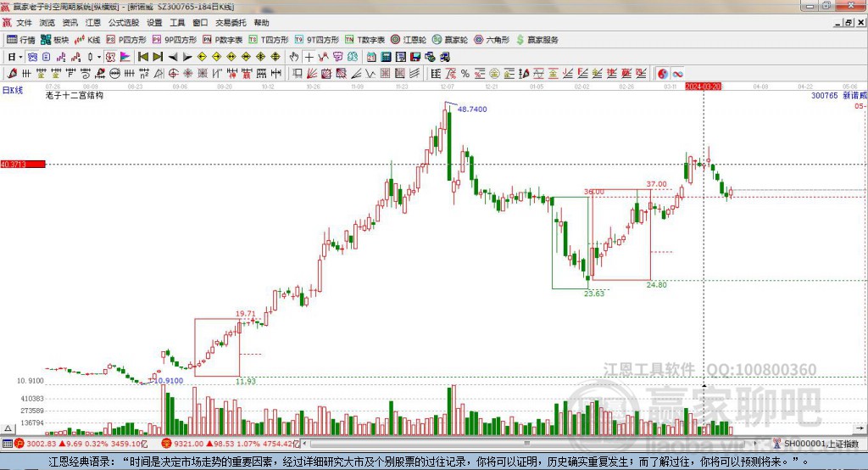Viewport: 868px width, 470px height.
Task: Open the 赢家轮 wheel
Action: (x=450, y=40)
